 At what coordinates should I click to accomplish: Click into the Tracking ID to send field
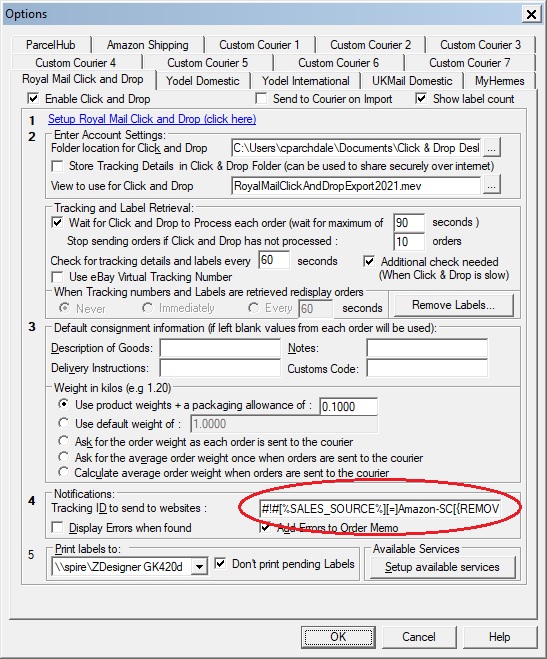click(x=380, y=509)
